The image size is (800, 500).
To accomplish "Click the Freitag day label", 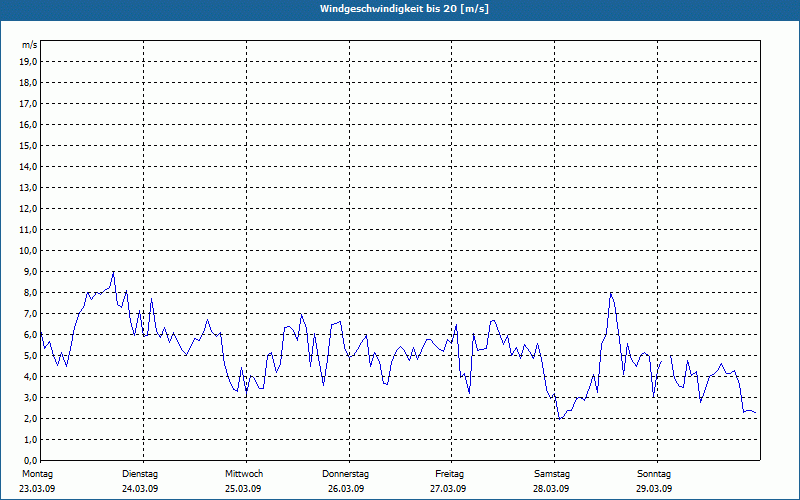I will tap(449, 474).
